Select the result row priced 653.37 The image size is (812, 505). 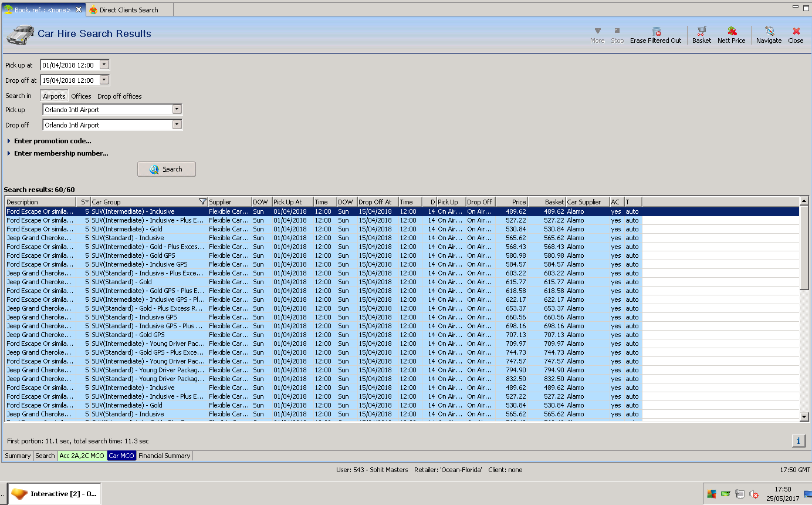coord(402,308)
